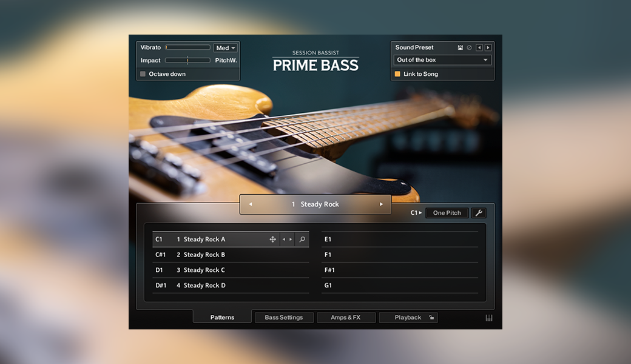Select the empty E1 pattern slot
The image size is (631, 364).
[x=400, y=239]
